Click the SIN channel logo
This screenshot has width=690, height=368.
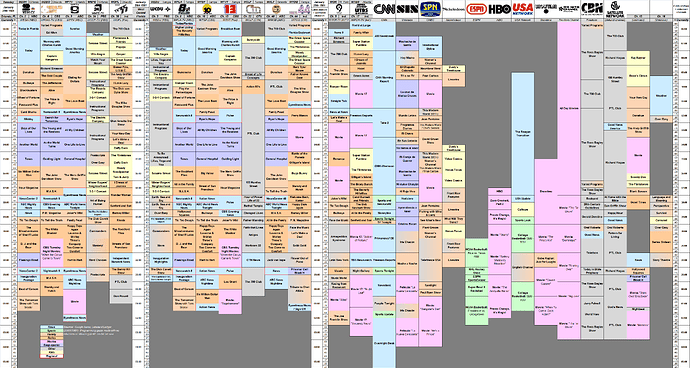point(407,8)
